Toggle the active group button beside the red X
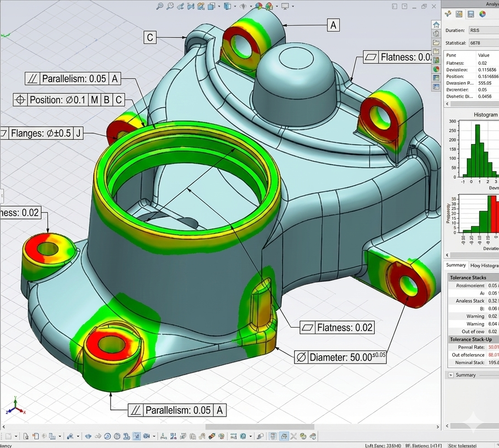The image size is (499, 448). [x=284, y=436]
